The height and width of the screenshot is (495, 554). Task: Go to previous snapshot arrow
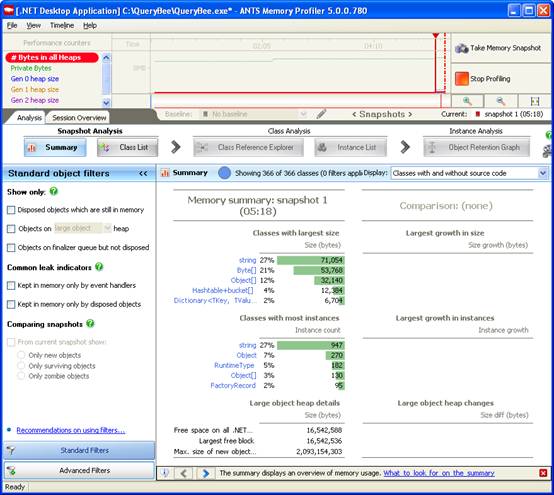[x=354, y=114]
